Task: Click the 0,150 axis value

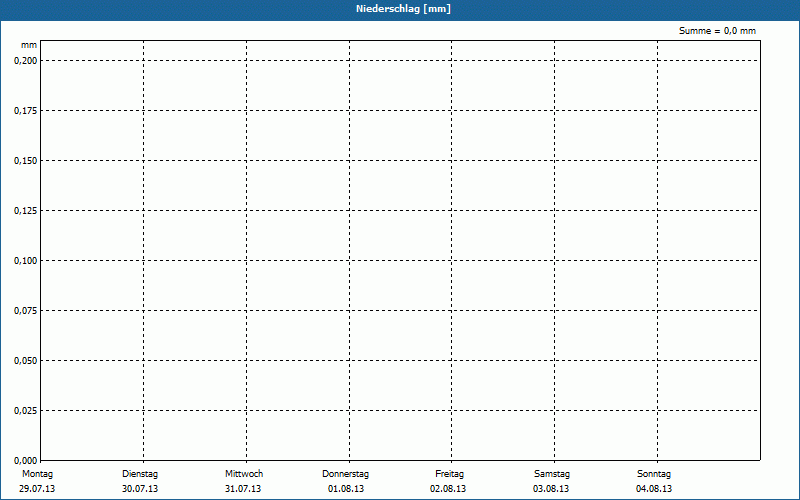Action: [x=26, y=161]
